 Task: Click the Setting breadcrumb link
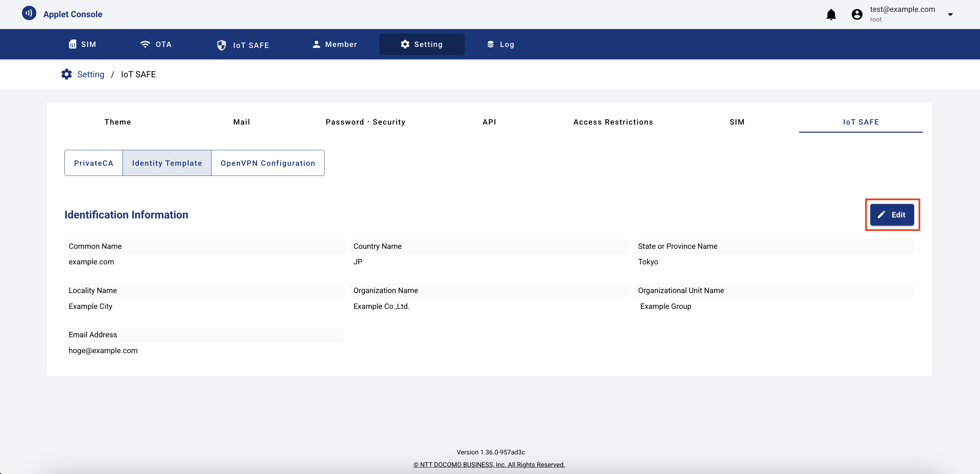[x=91, y=74]
